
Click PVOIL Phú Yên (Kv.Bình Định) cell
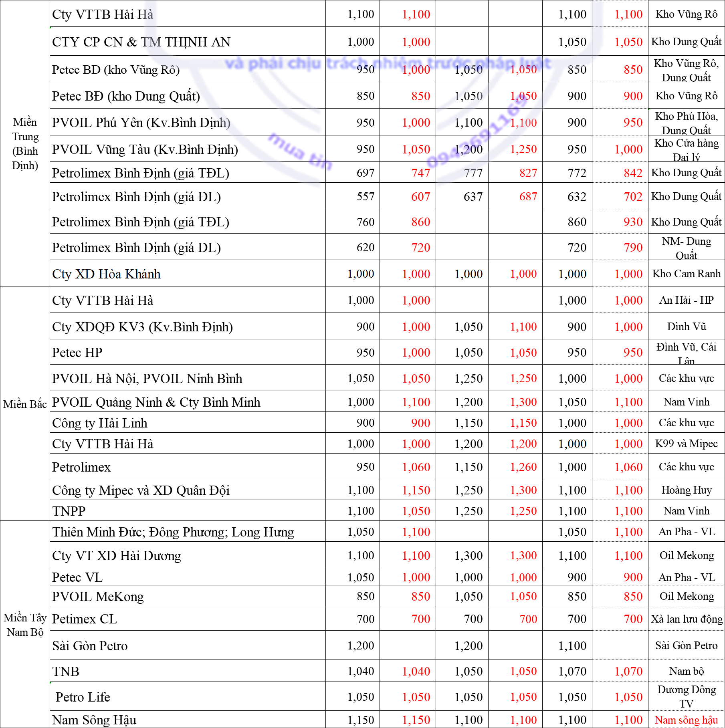188,122
